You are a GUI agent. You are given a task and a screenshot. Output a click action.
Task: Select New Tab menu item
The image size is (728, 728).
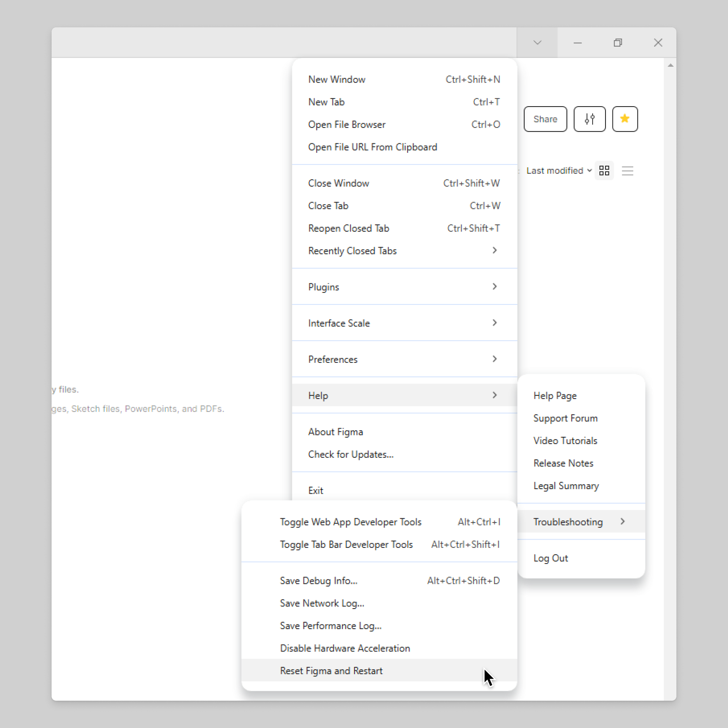click(404, 102)
